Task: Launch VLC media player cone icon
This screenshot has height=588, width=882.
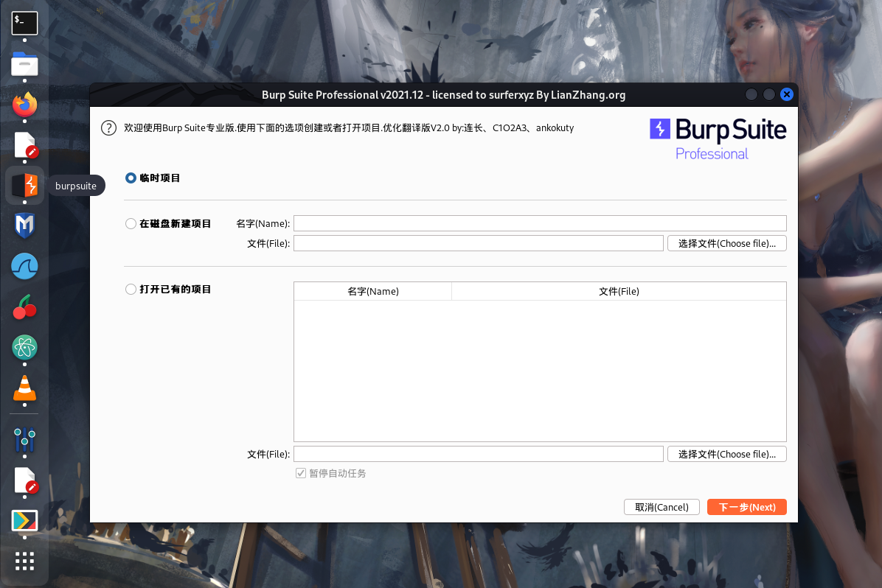Action: [25, 388]
